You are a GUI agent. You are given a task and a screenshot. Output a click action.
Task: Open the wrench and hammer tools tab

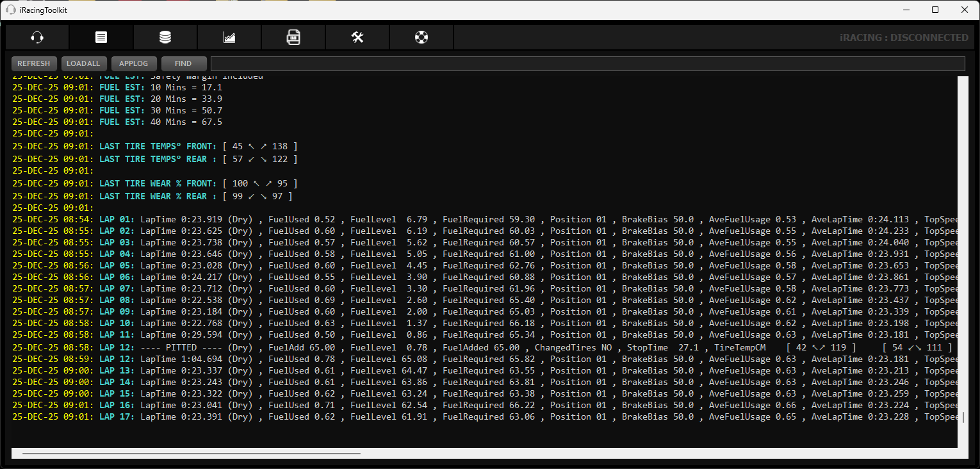point(357,37)
